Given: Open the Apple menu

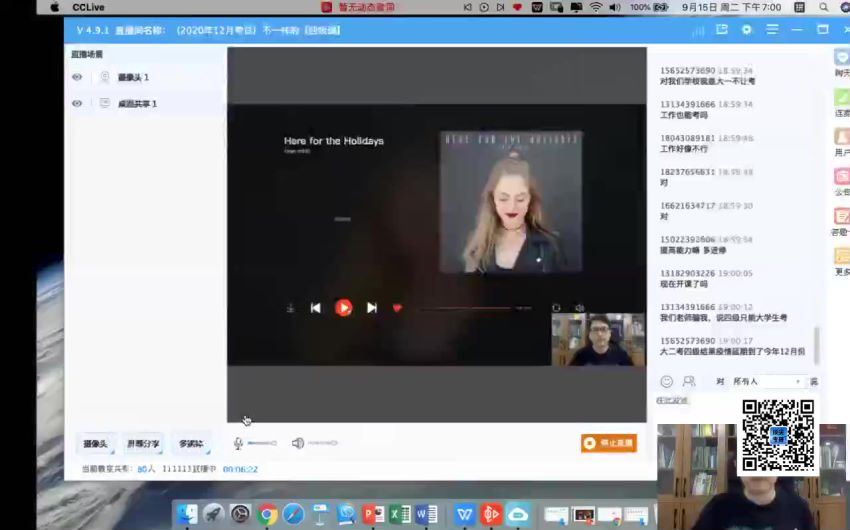Looking at the screenshot, I should click(x=55, y=7).
